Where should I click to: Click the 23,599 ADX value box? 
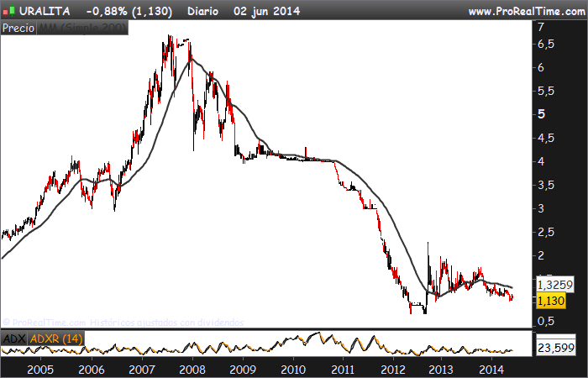[x=556, y=348]
